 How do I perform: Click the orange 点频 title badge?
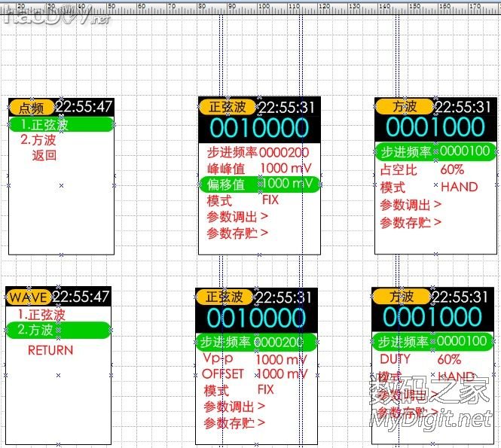coord(31,108)
